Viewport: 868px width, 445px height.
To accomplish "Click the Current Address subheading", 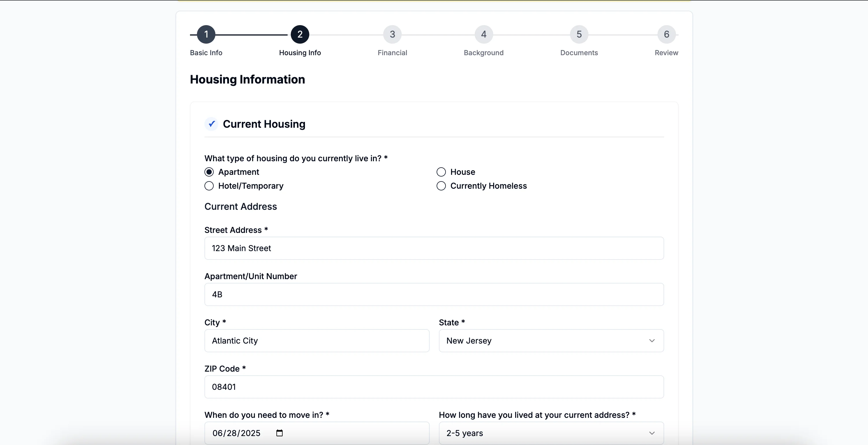I will click(x=241, y=206).
